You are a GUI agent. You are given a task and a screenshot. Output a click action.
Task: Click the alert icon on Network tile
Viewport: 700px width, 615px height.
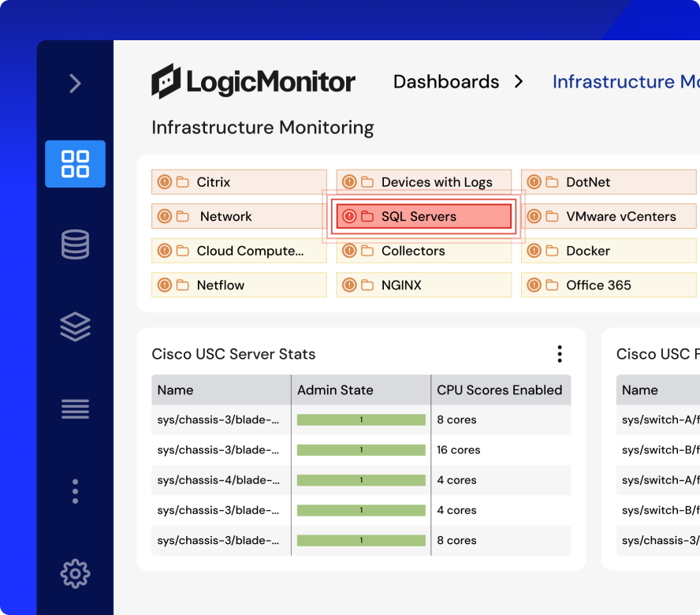point(165,216)
